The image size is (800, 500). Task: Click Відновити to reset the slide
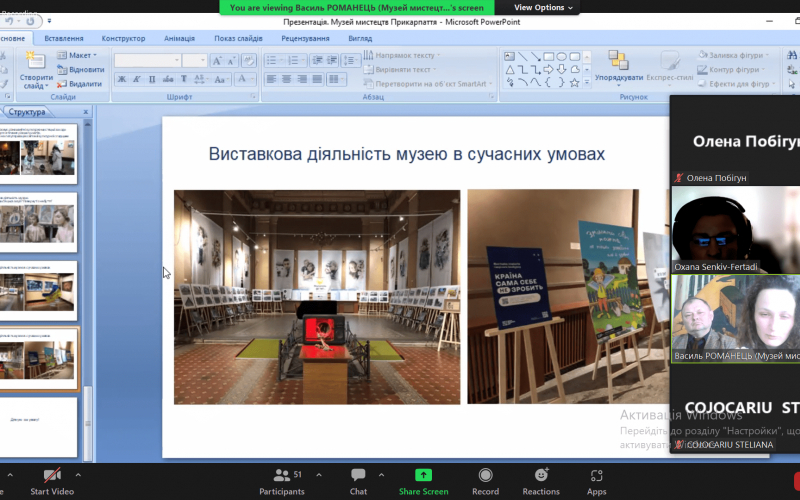pos(81,69)
